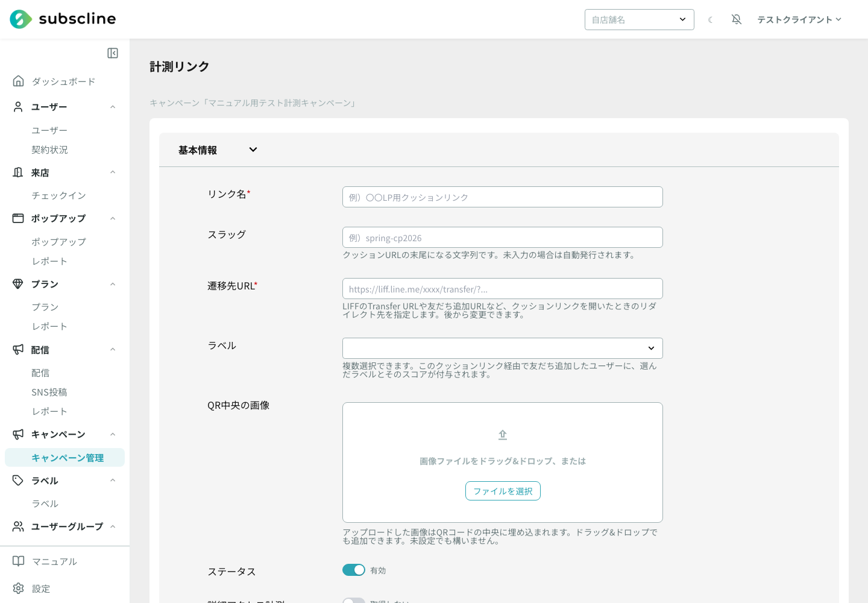Screen dimensions: 868x603
Task: Collapse the ラベル sidebar group chevron
Action: [x=113, y=481]
